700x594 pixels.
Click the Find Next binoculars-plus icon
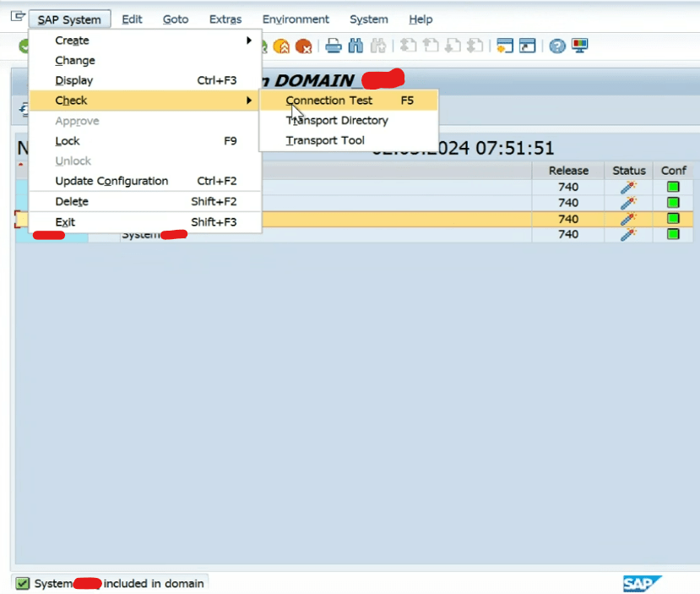pyautogui.click(x=378, y=46)
